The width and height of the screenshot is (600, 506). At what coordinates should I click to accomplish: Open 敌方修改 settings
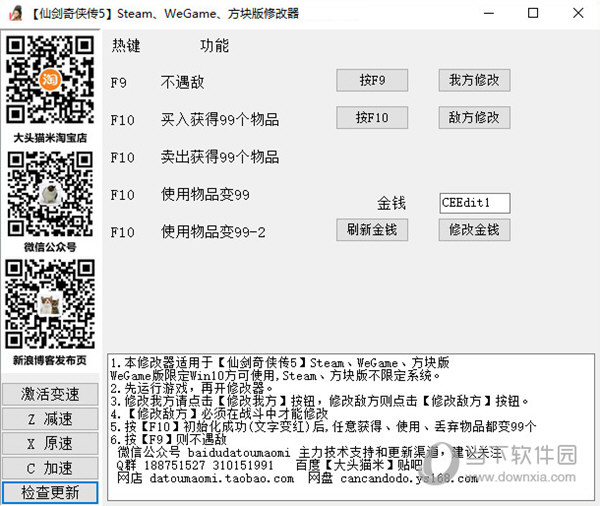(474, 118)
